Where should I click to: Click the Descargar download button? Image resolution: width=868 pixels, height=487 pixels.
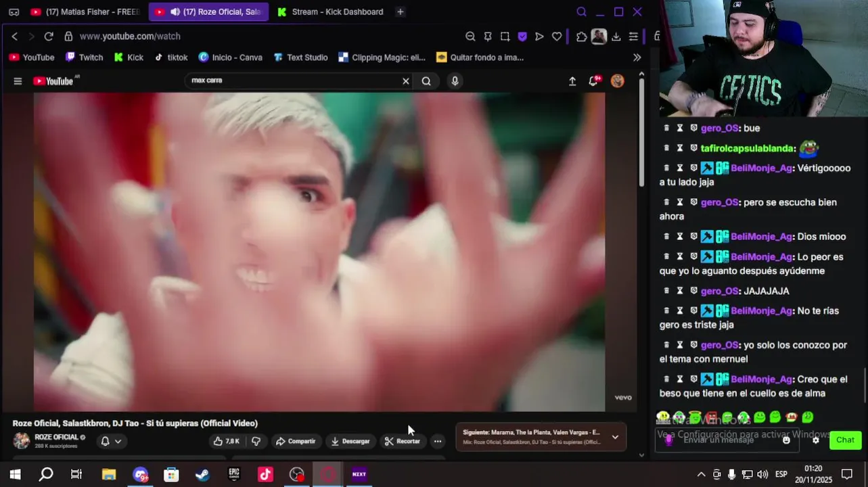pyautogui.click(x=350, y=441)
